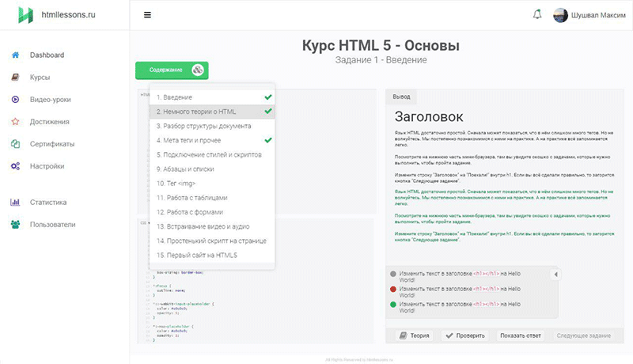Select lesson 2. Немного теории о HTML

coord(212,112)
